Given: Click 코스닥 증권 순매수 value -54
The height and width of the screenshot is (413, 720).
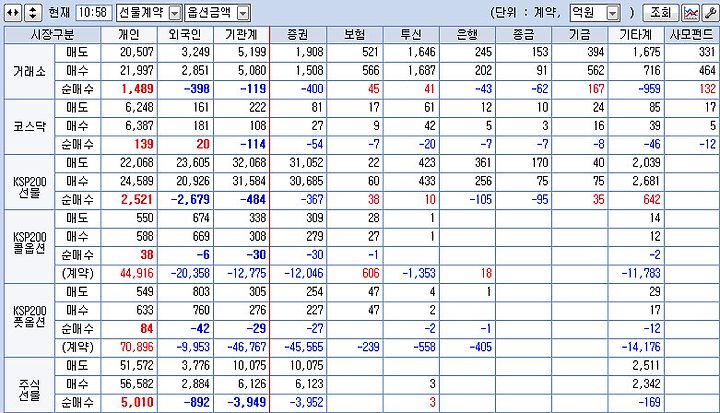Looking at the screenshot, I should tap(315, 144).
